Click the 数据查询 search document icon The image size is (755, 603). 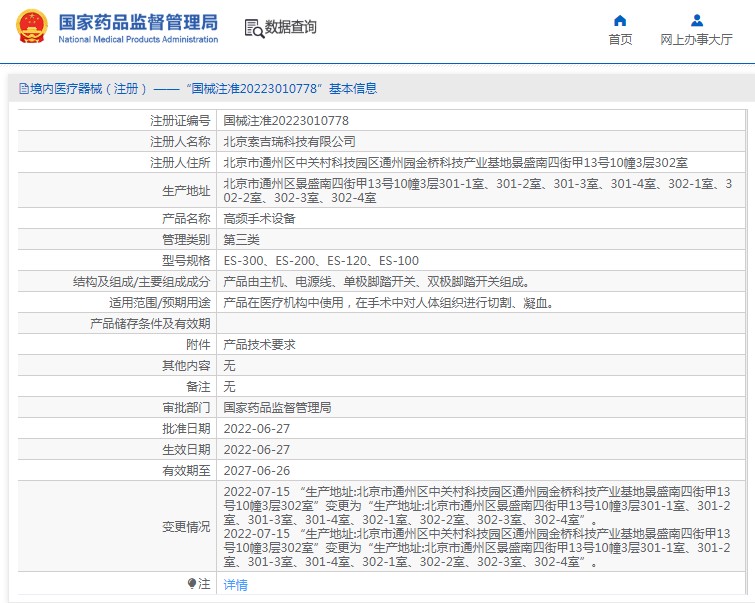[253, 28]
